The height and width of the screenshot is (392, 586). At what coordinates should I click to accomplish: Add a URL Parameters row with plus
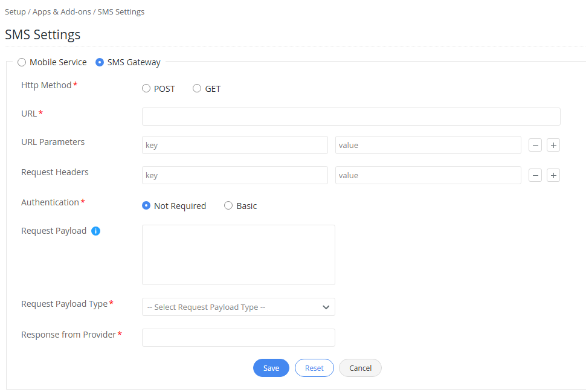pos(553,145)
